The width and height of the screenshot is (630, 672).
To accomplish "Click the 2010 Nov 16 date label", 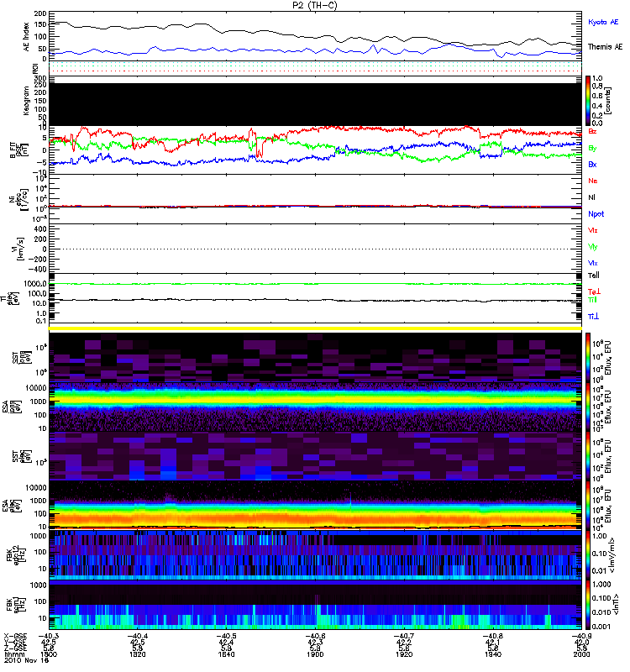I will tap(26, 660).
